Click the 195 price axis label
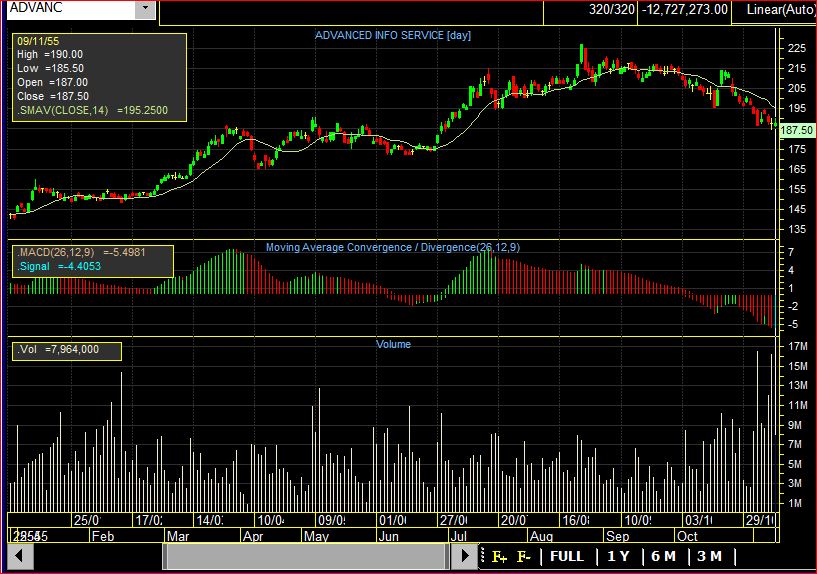Image resolution: width=817 pixels, height=574 pixels. coord(797,108)
